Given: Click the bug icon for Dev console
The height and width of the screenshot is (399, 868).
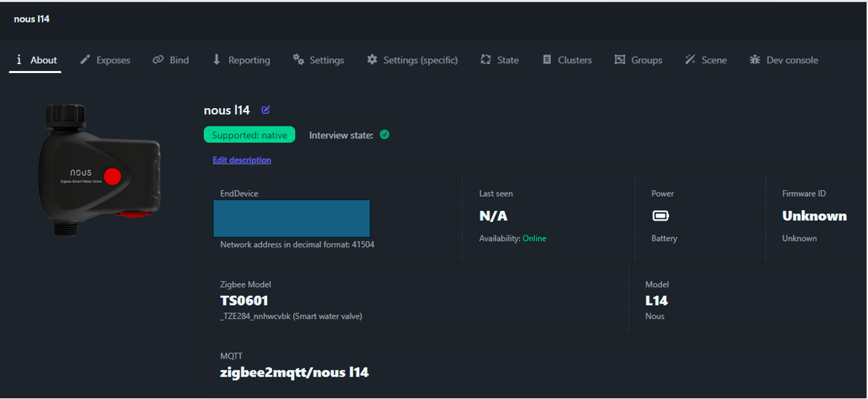Looking at the screenshot, I should [x=755, y=60].
